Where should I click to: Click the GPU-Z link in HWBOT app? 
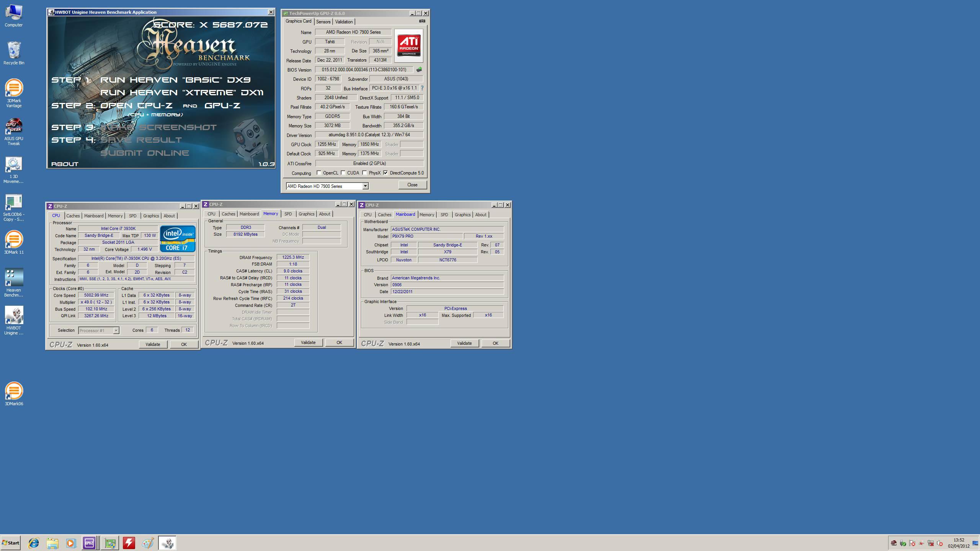point(222,105)
